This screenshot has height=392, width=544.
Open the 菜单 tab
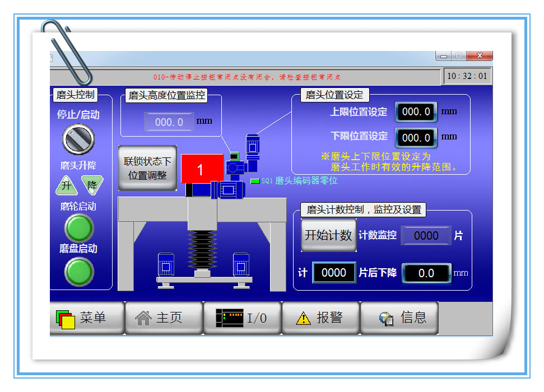[x=87, y=318]
